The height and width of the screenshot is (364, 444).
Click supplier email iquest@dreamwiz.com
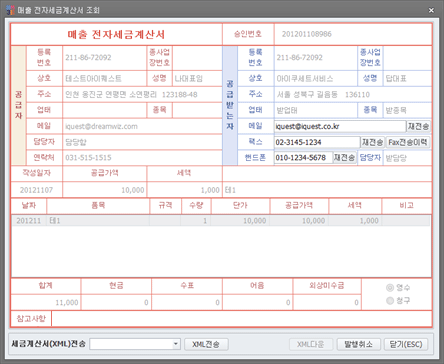[101, 126]
